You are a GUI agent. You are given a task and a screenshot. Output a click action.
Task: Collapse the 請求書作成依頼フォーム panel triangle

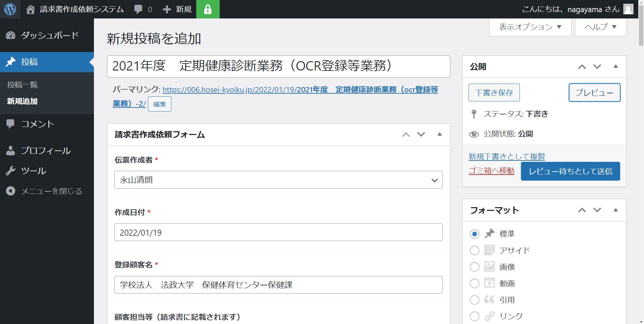coord(439,134)
